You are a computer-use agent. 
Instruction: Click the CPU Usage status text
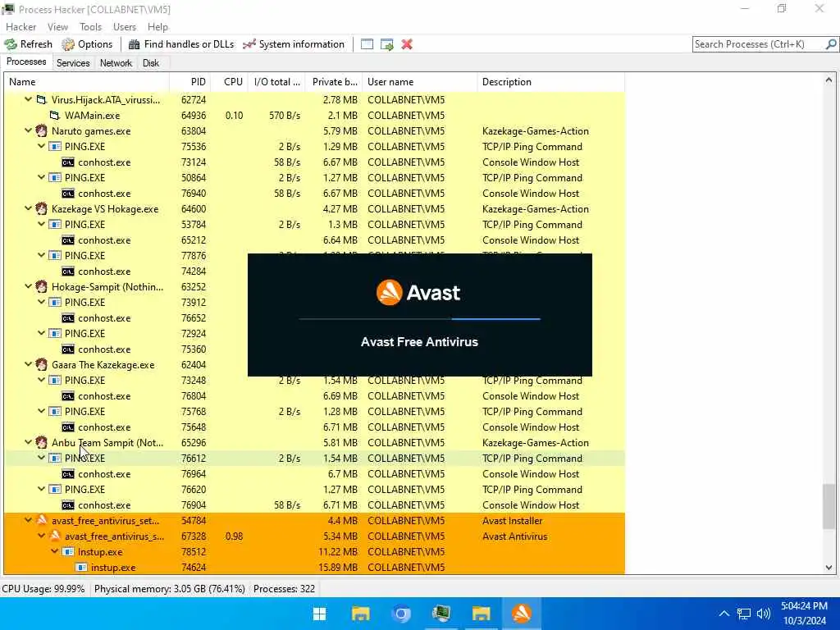[x=43, y=589]
